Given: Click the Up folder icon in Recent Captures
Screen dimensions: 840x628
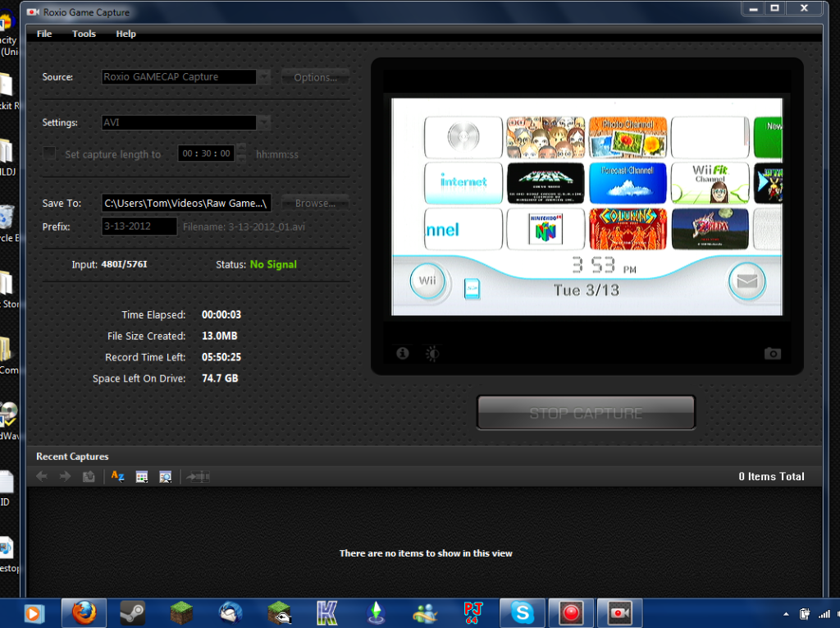Looking at the screenshot, I should coord(89,476).
